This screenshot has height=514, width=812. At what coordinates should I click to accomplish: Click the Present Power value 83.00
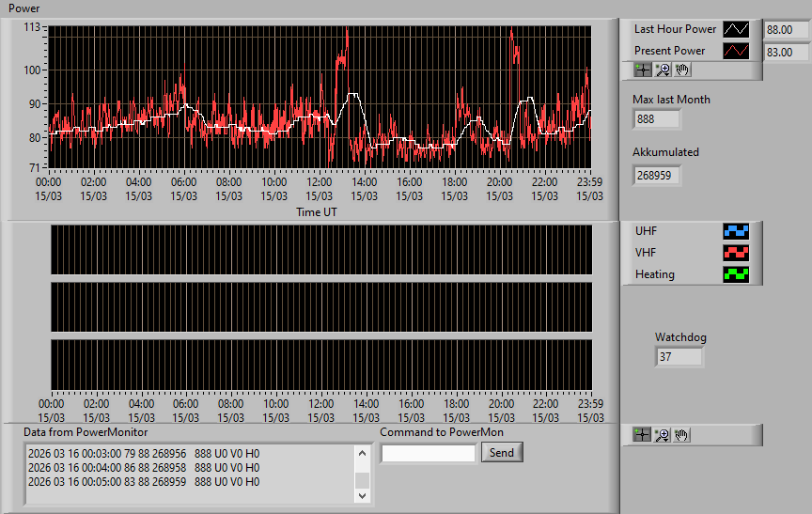pyautogui.click(x=788, y=53)
